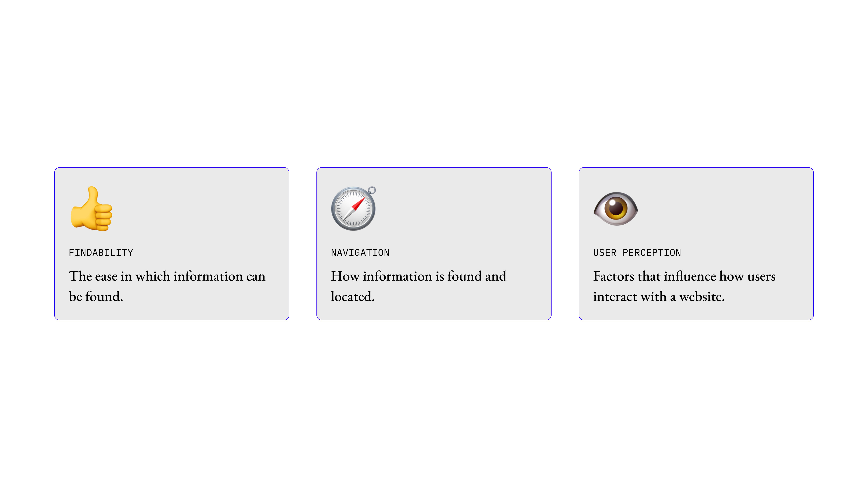Click the eye emoji icon
Image resolution: width=868 pixels, height=488 pixels.
coord(616,209)
